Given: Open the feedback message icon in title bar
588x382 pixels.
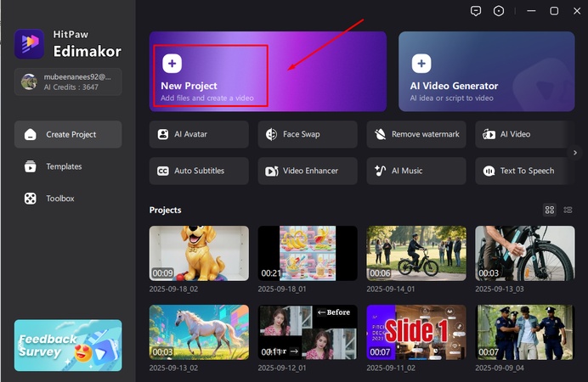Looking at the screenshot, I should 476,11.
